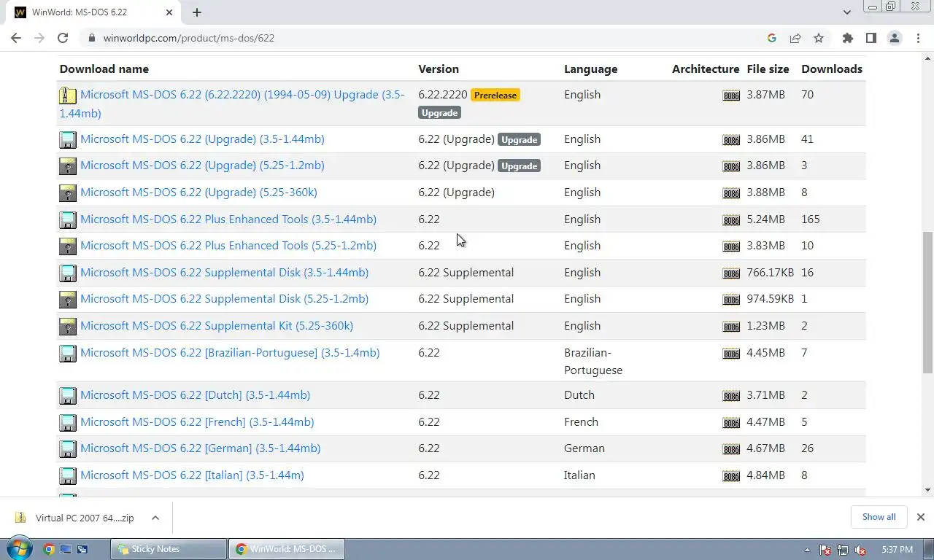Click the Downloads column header
Image resolution: width=934 pixels, height=560 pixels.
(x=832, y=69)
